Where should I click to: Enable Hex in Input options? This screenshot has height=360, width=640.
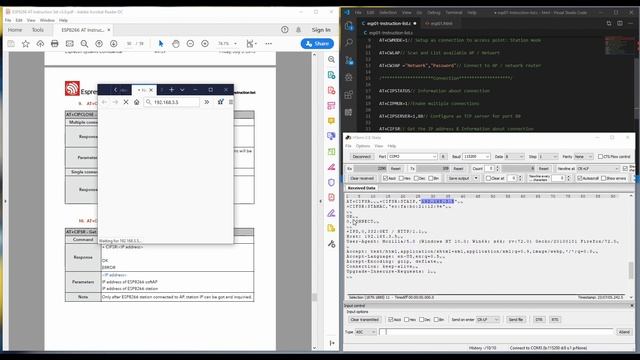[407, 320]
